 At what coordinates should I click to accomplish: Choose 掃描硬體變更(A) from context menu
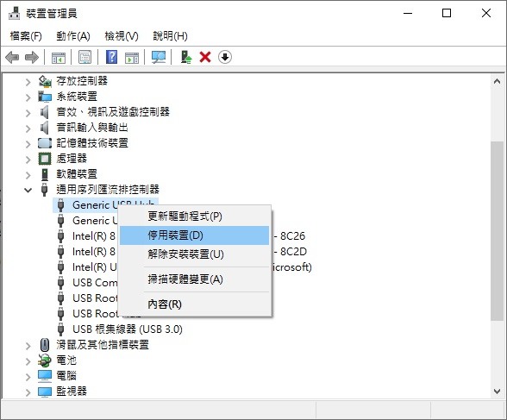click(x=194, y=279)
